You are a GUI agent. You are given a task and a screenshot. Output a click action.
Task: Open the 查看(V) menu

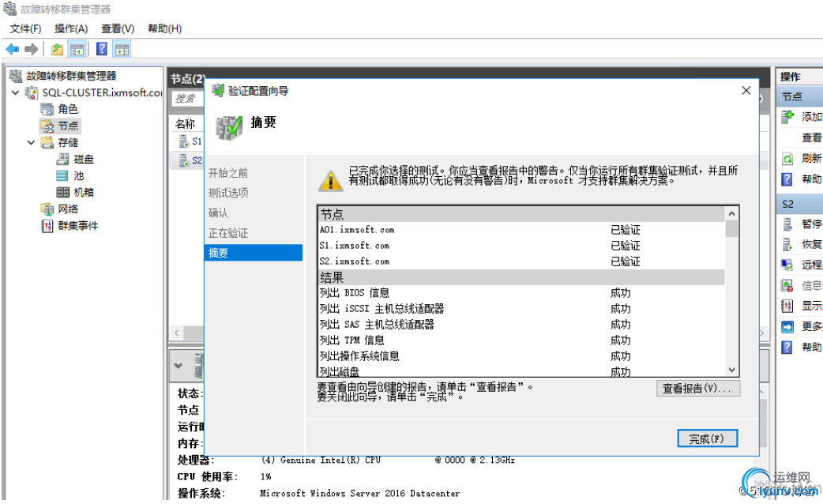(x=118, y=28)
